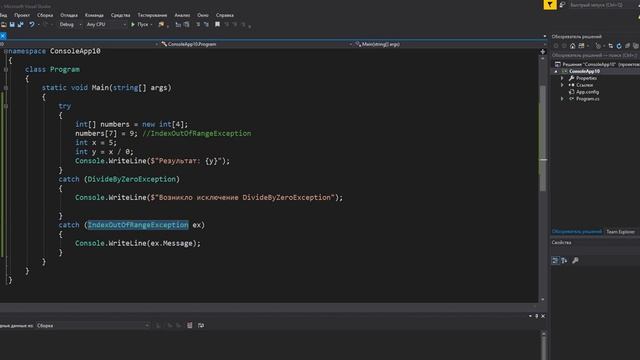The height and width of the screenshot is (360, 640).
Task: Click the Save icon in toolbar
Action: pos(12,25)
